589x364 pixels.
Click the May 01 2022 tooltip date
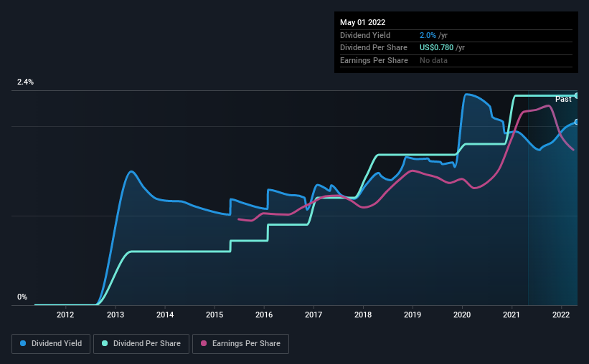click(x=362, y=22)
